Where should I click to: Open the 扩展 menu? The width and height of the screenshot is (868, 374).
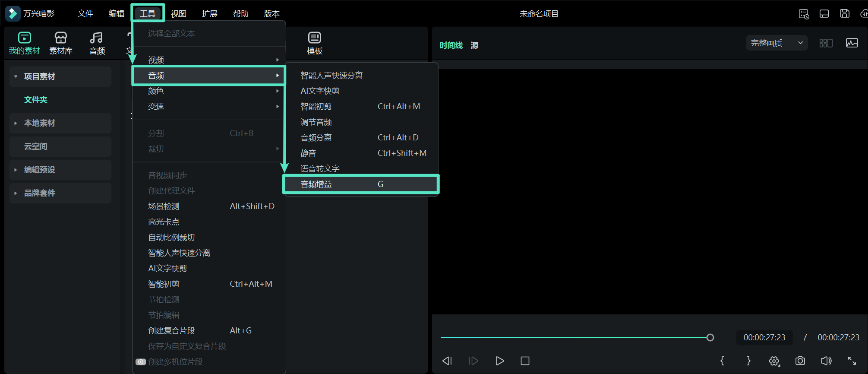pyautogui.click(x=210, y=14)
